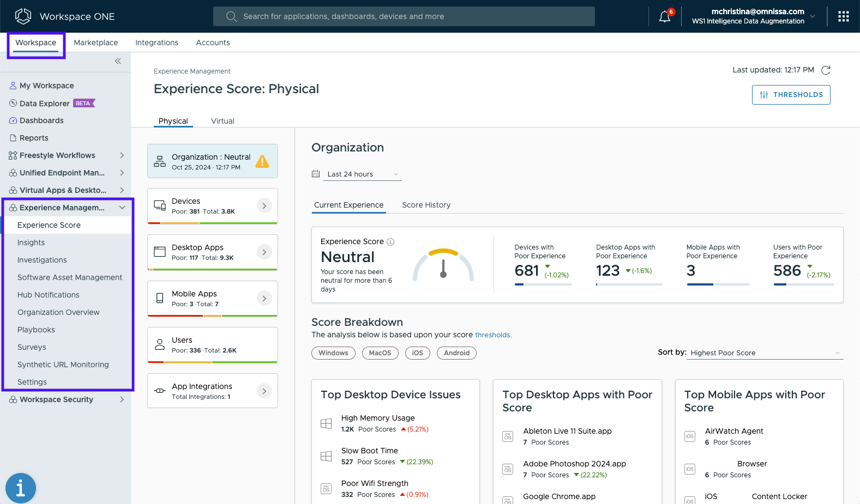The width and height of the screenshot is (860, 504).
Task: Open the Last 24 hours dropdown
Action: pyautogui.click(x=363, y=174)
